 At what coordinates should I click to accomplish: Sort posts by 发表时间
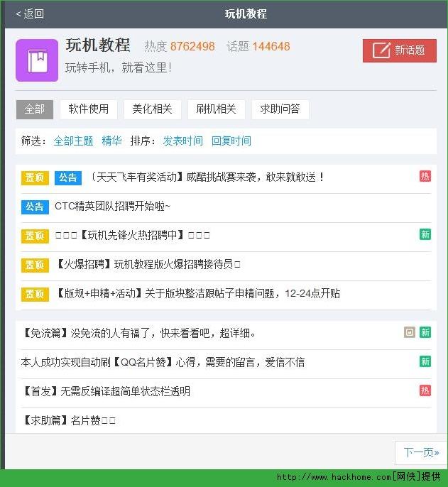click(182, 141)
